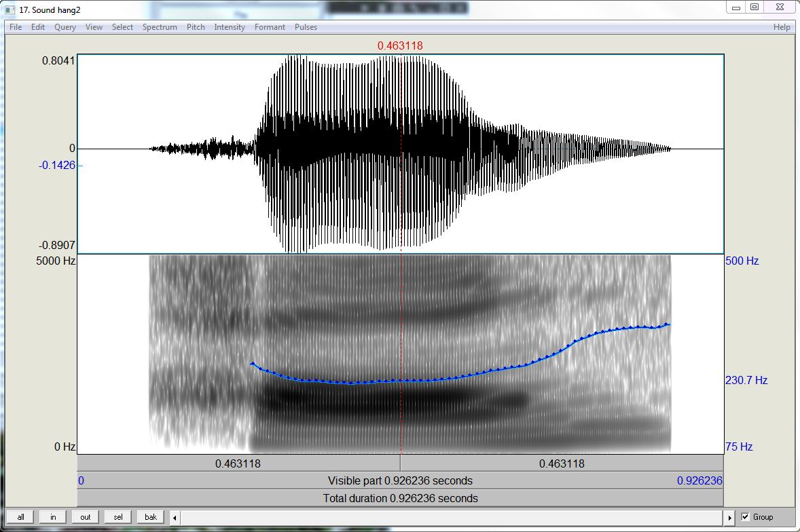Open the Intensity menu

(x=230, y=27)
